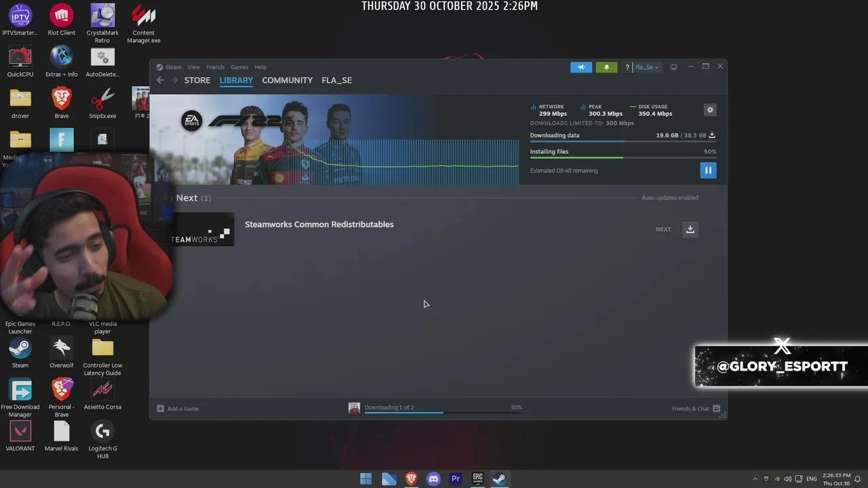The height and width of the screenshot is (488, 868).
Task: Select QuickCPU desktop icon
Action: (20, 62)
